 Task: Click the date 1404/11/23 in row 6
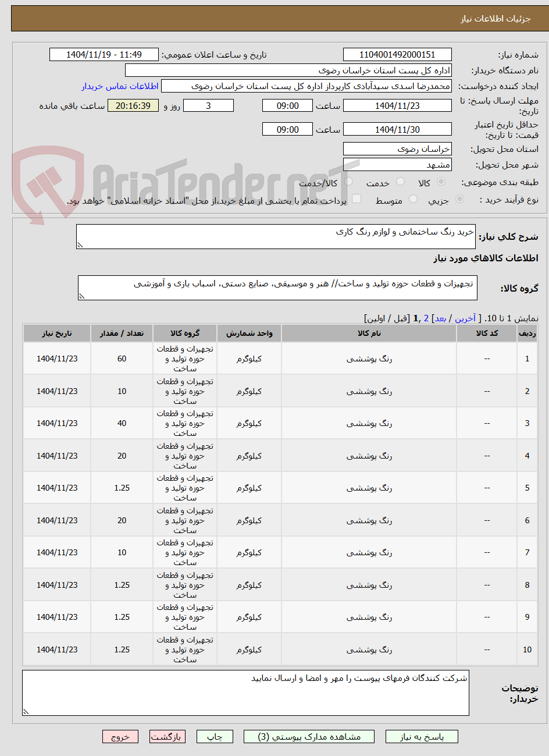pyautogui.click(x=57, y=520)
